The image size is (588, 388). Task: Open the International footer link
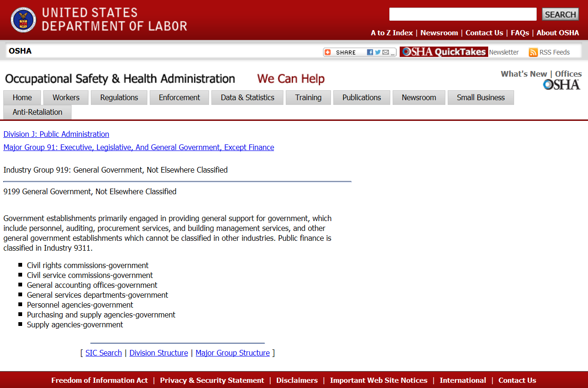463,380
